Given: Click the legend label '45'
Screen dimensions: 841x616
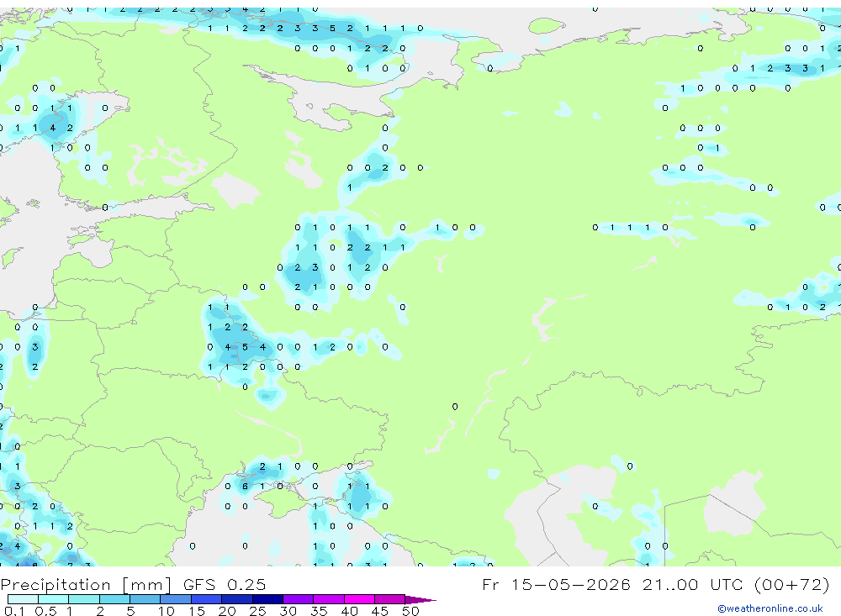Looking at the screenshot, I should click(x=380, y=611).
